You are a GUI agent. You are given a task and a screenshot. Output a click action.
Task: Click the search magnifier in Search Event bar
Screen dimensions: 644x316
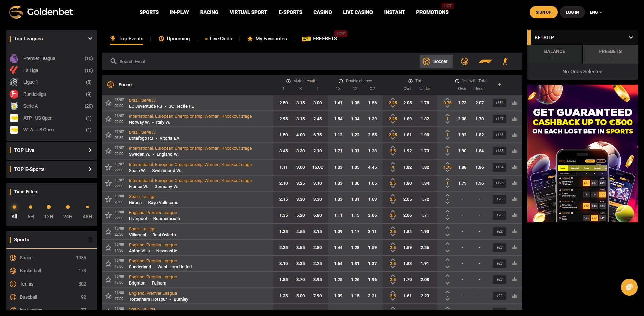point(113,61)
